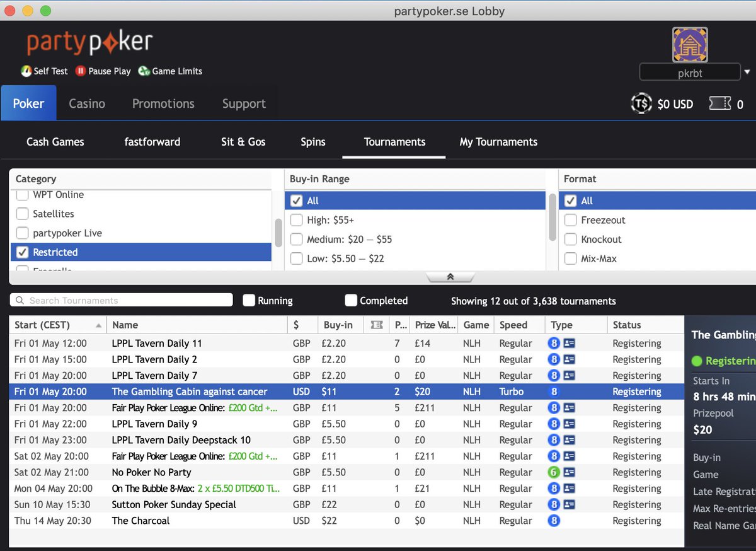Click the player avatar image

[x=690, y=44]
